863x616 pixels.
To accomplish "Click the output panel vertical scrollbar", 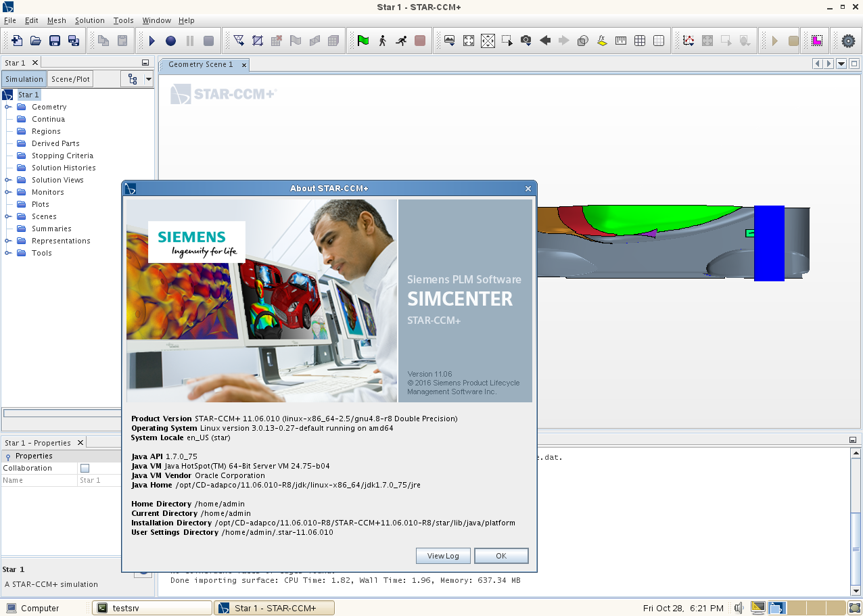I will [x=856, y=522].
